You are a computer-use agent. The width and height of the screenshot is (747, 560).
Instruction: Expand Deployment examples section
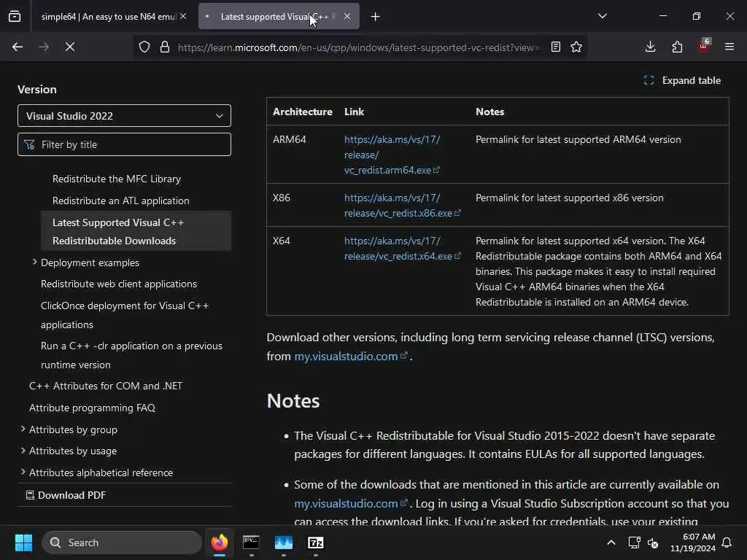(35, 262)
